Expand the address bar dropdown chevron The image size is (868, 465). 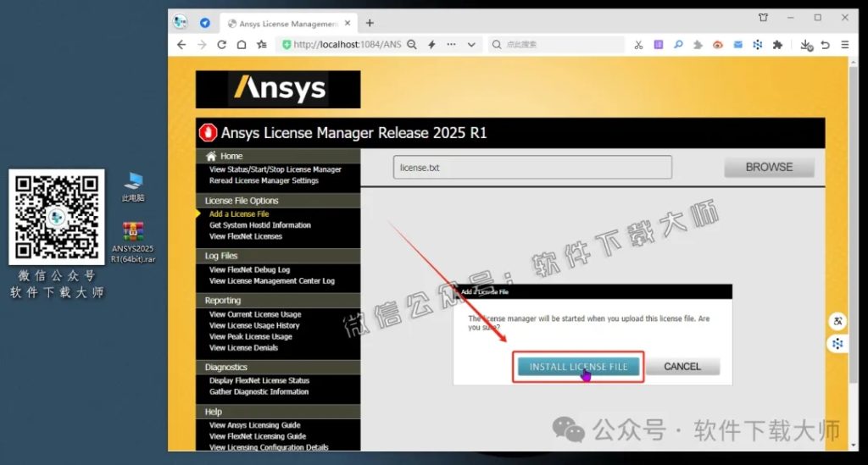[471, 45]
